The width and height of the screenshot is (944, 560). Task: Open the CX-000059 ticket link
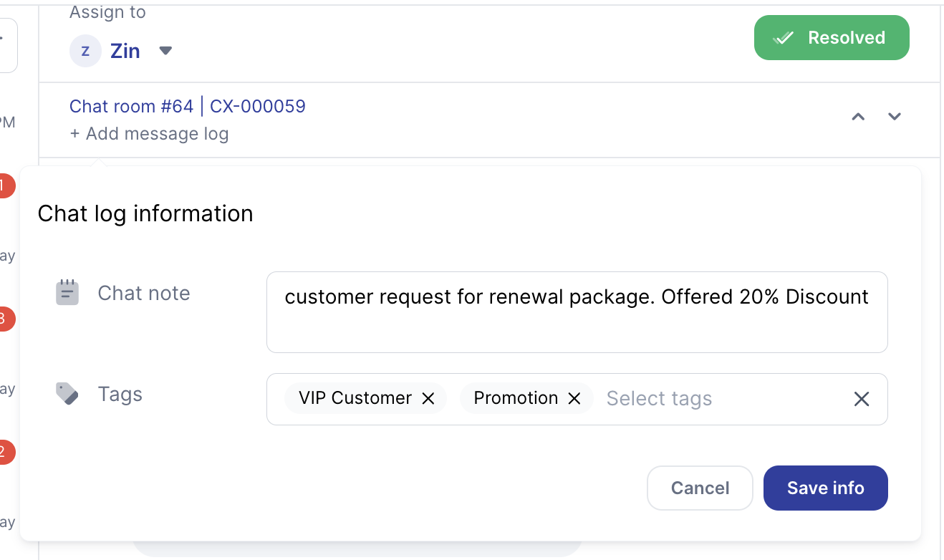coord(258,107)
